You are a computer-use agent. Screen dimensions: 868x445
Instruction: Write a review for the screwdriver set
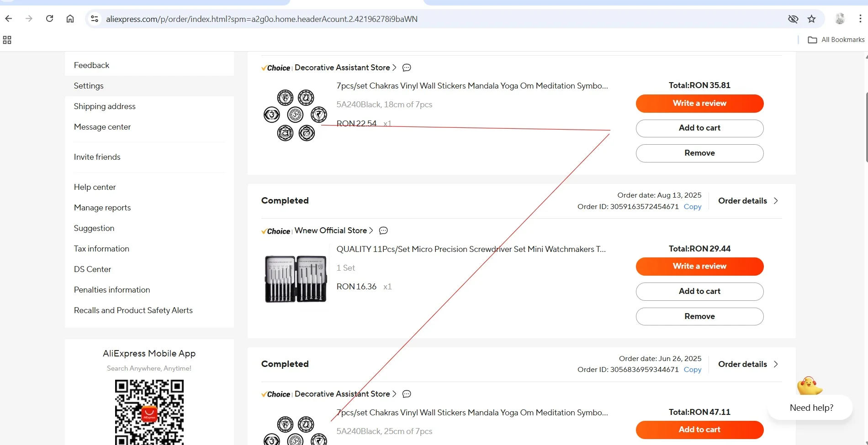click(699, 267)
